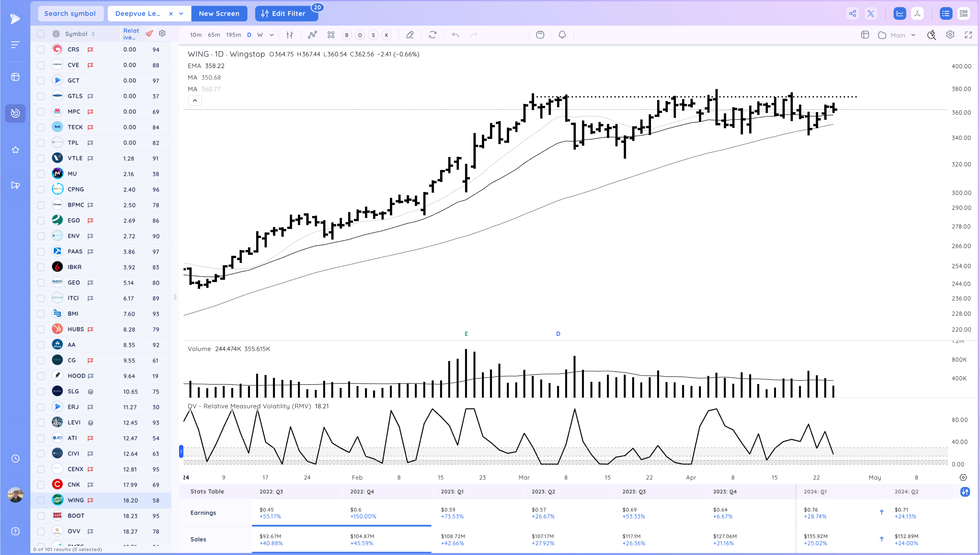Toggle the B marker button

(346, 35)
